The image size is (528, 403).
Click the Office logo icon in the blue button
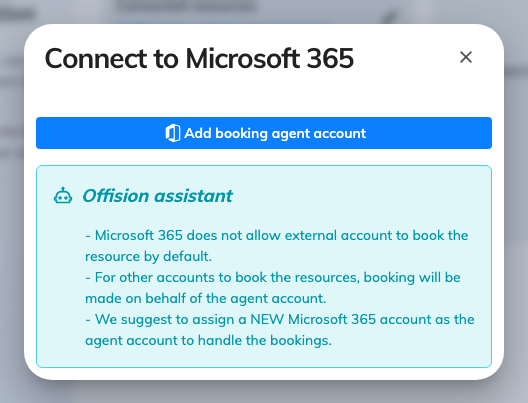tap(173, 133)
